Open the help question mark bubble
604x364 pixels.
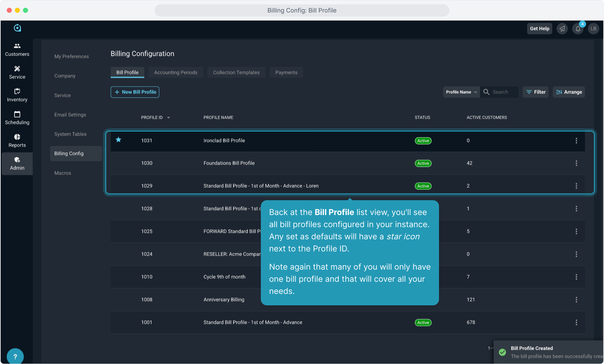coord(15,356)
